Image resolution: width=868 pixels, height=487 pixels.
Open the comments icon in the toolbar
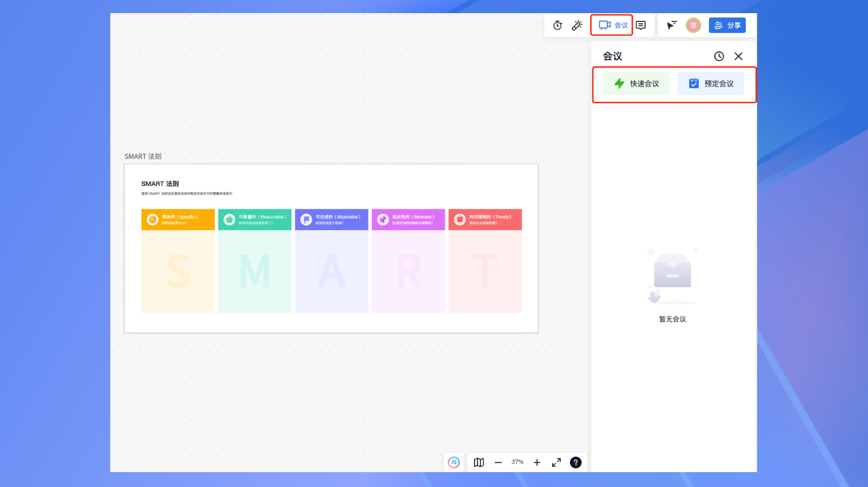coord(641,25)
